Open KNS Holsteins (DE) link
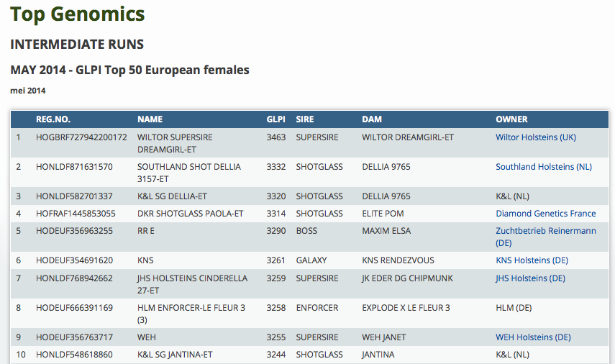 point(532,260)
